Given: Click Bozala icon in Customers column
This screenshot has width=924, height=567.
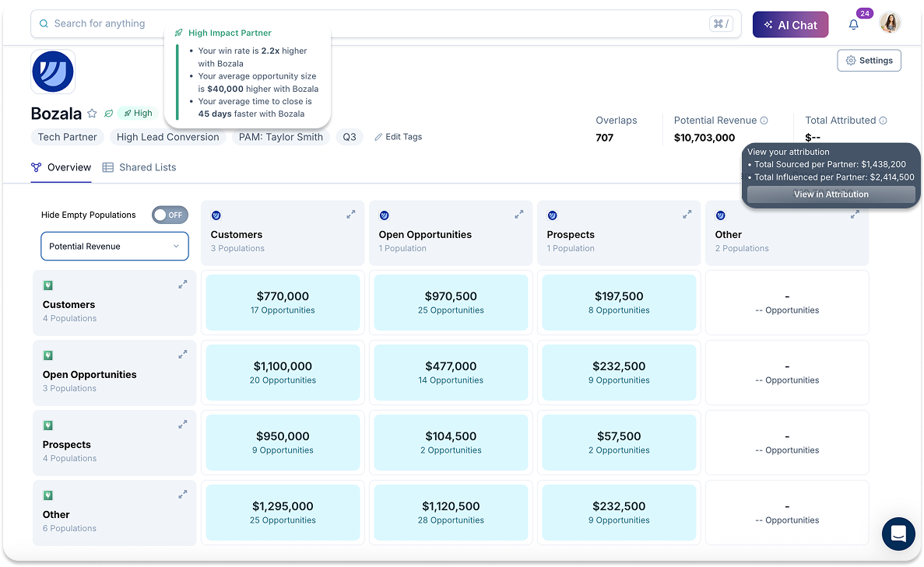Looking at the screenshot, I should pos(216,215).
